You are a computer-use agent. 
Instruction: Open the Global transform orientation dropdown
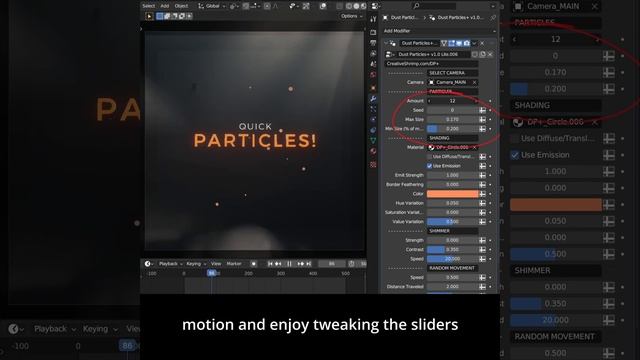[212, 6]
